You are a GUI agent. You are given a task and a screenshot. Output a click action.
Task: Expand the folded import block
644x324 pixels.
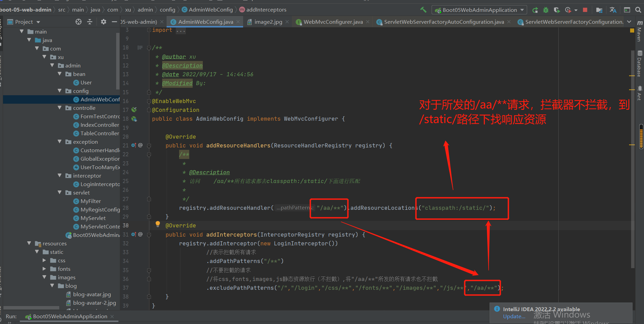149,30
